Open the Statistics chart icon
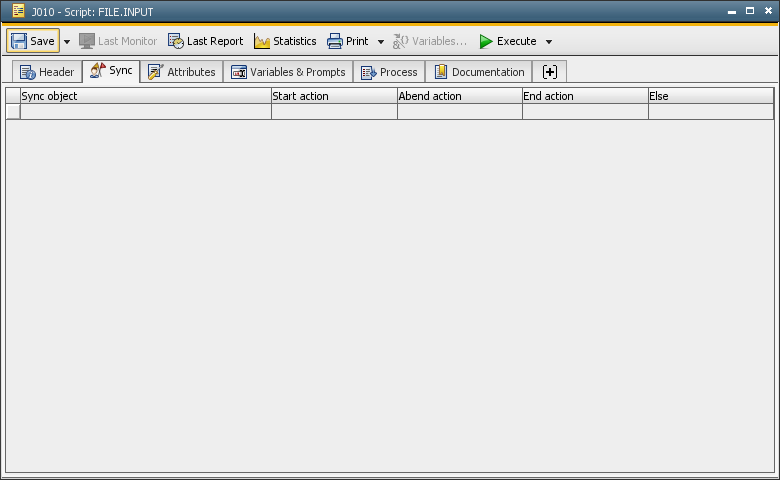 (x=262, y=41)
